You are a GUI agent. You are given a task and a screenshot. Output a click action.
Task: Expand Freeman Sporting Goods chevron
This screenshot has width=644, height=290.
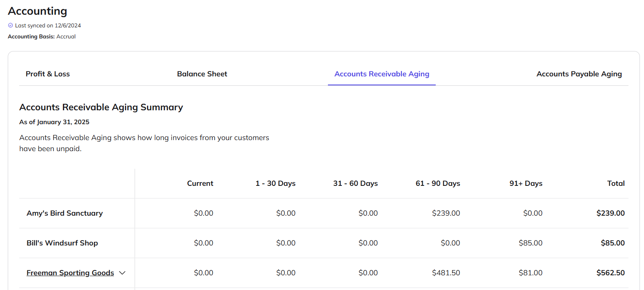coord(122,273)
